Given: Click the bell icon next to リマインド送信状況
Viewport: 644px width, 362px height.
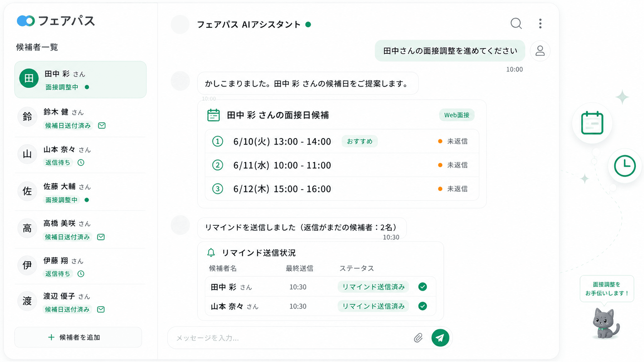Looking at the screenshot, I should point(211,253).
